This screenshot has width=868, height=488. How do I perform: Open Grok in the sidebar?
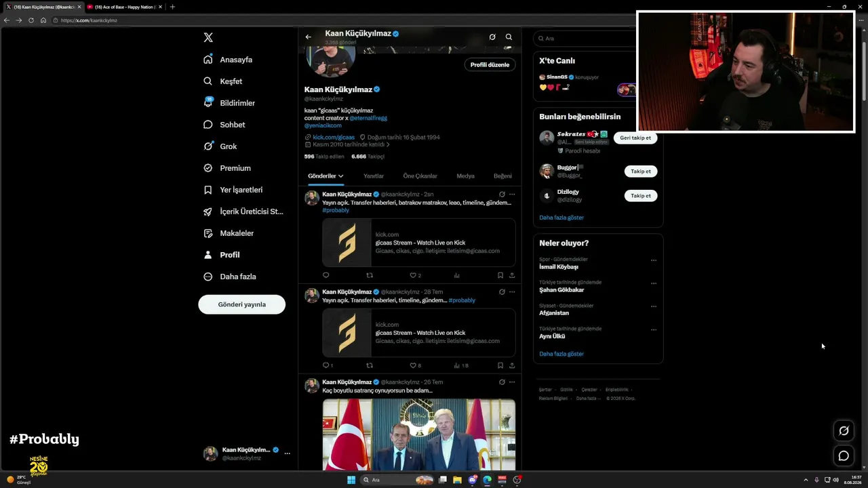(x=220, y=146)
